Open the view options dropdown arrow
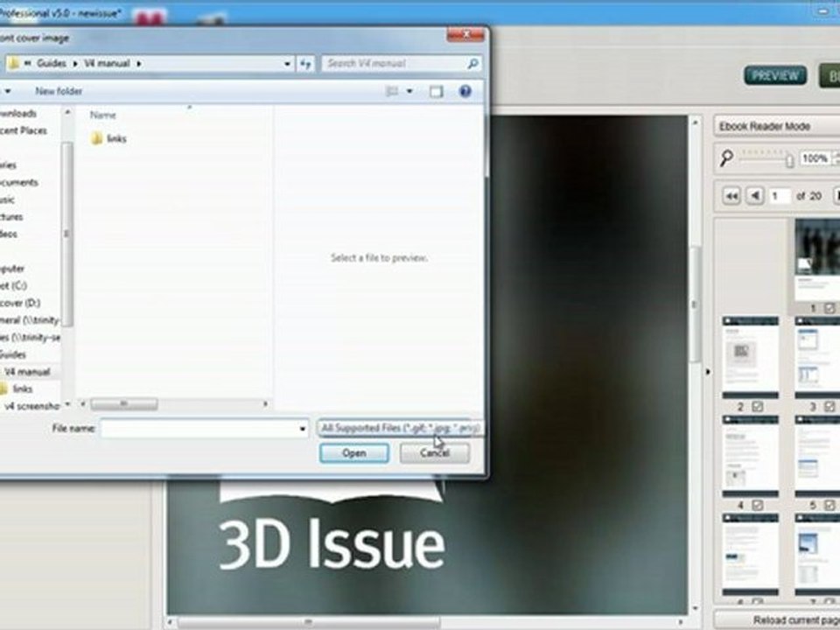This screenshot has width=840, height=630. [x=409, y=92]
